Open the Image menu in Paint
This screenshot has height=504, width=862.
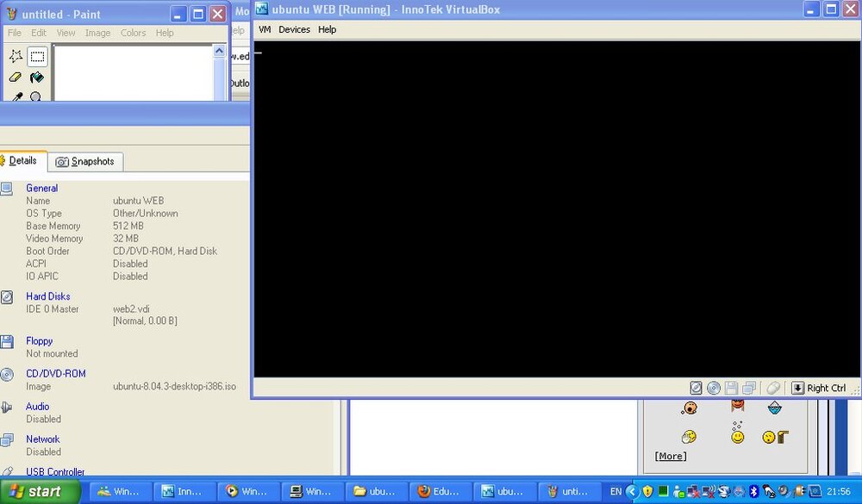coord(98,33)
